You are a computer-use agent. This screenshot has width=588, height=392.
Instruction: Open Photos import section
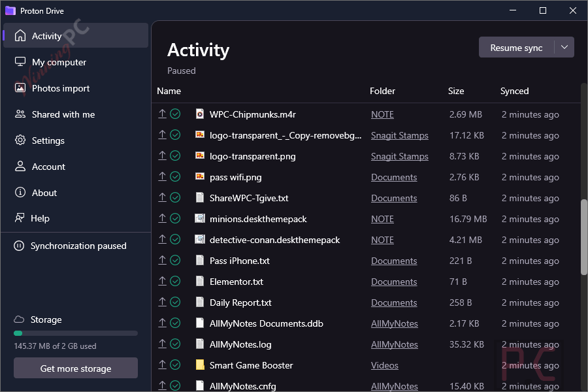pyautogui.click(x=76, y=88)
